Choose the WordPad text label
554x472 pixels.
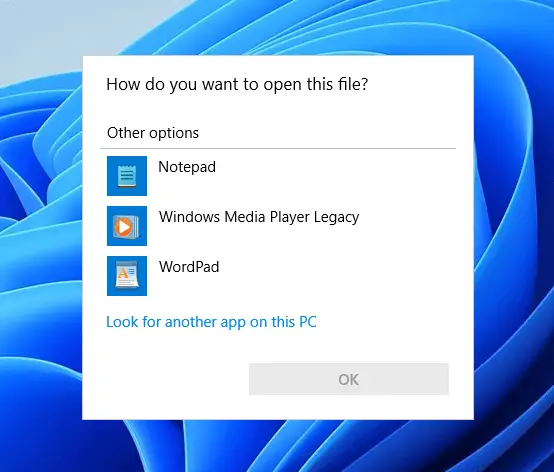pyautogui.click(x=189, y=267)
